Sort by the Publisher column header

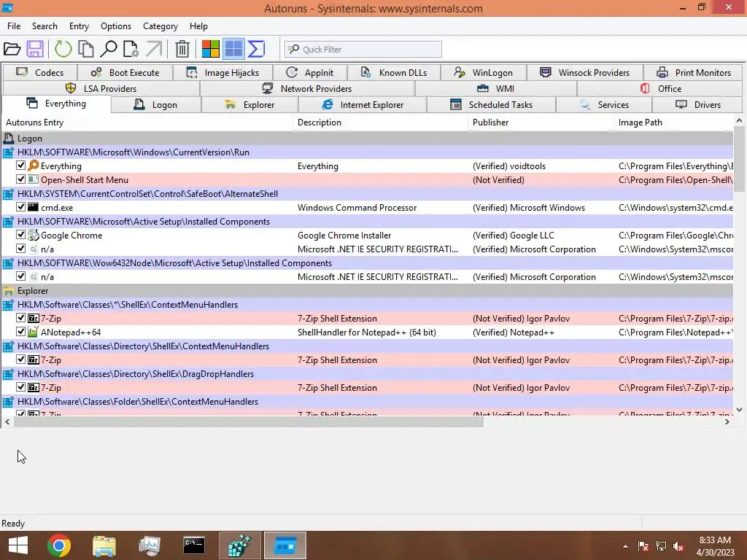click(x=541, y=122)
